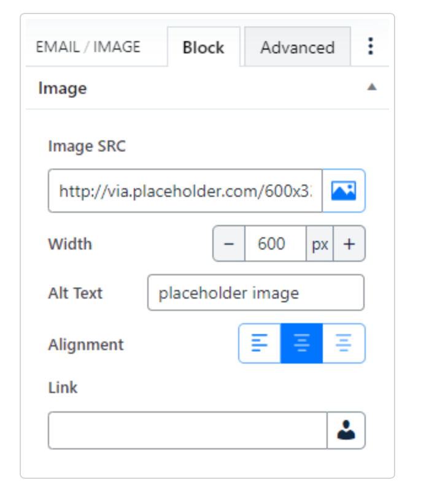
Task: Click the EMAIL / IMAGE breadcrumb label
Action: (88, 47)
